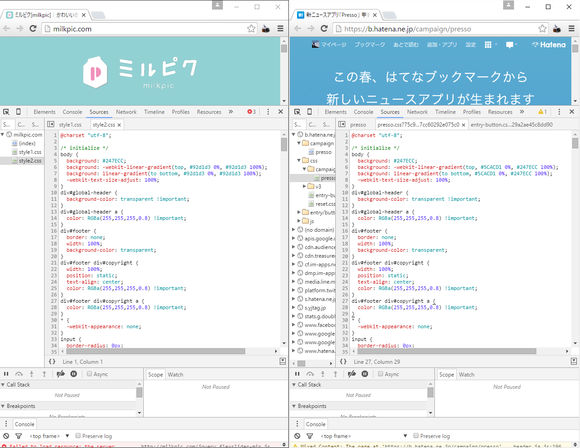Viewport: 580px width, 448px height.
Task: Select the style1.css editor tab
Action: click(x=70, y=125)
